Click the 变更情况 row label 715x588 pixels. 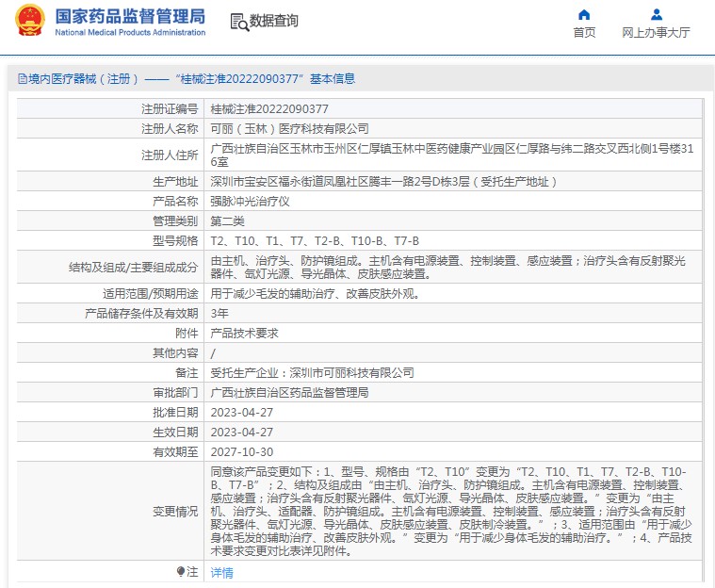click(x=175, y=512)
